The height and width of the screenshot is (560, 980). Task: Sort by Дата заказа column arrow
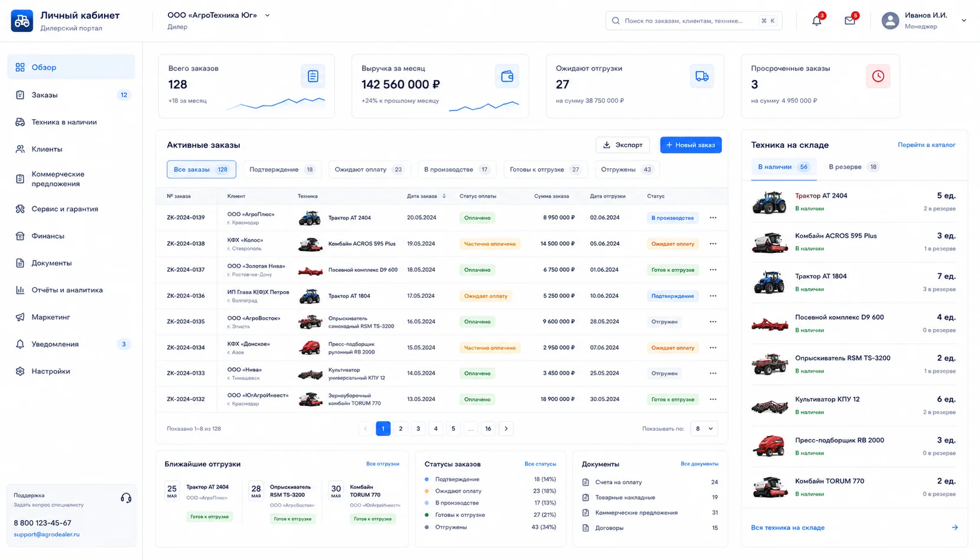(x=444, y=196)
